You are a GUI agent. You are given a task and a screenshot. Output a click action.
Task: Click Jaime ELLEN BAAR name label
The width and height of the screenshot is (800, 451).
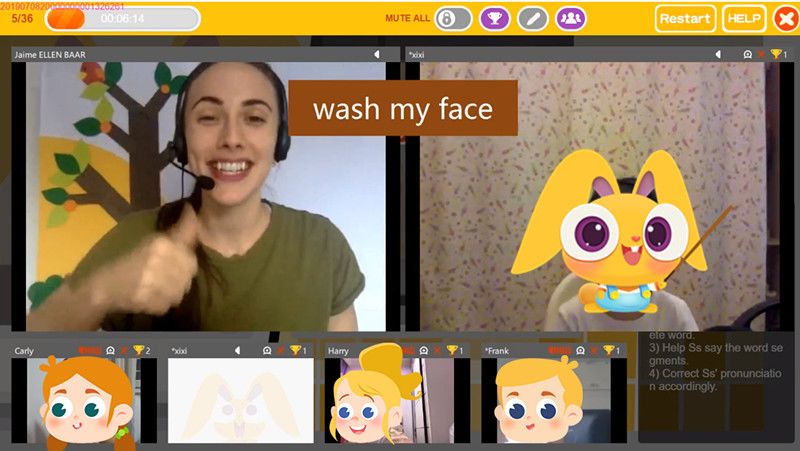click(x=50, y=55)
